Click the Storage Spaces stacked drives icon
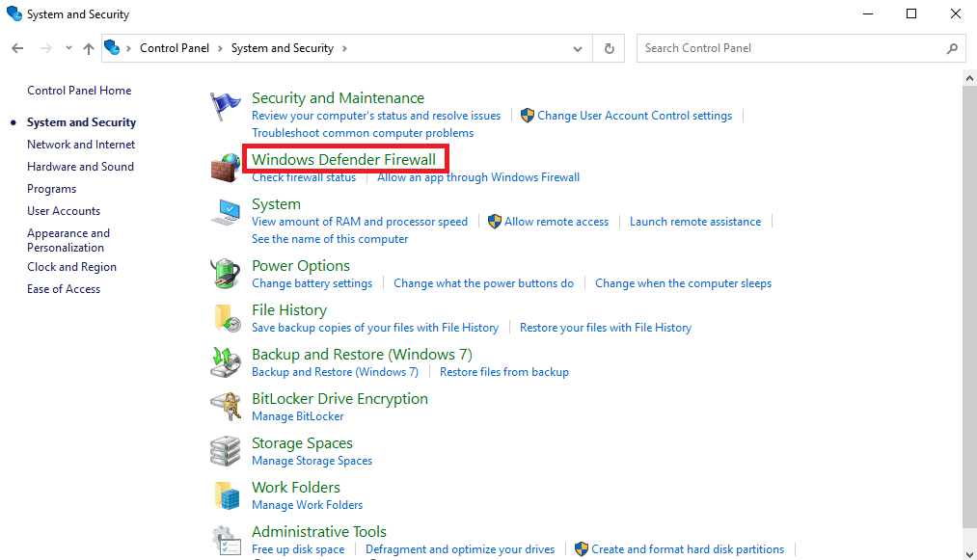The image size is (977, 560). point(225,451)
